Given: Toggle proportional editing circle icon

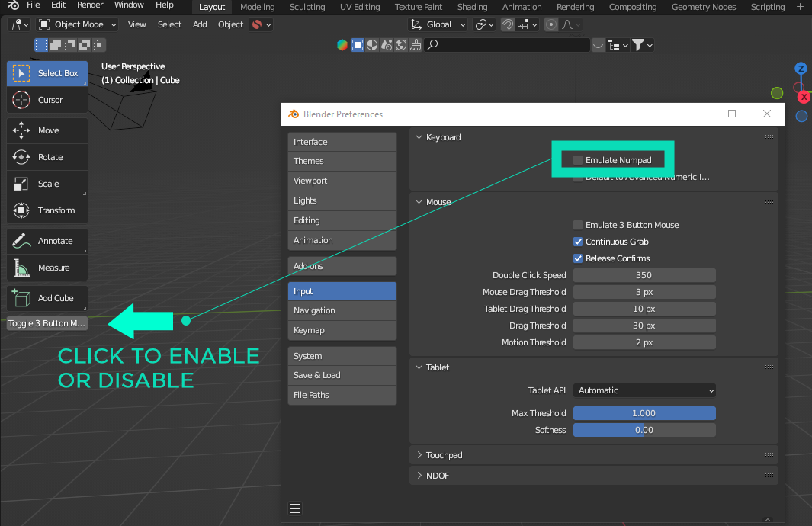Looking at the screenshot, I should [x=551, y=24].
